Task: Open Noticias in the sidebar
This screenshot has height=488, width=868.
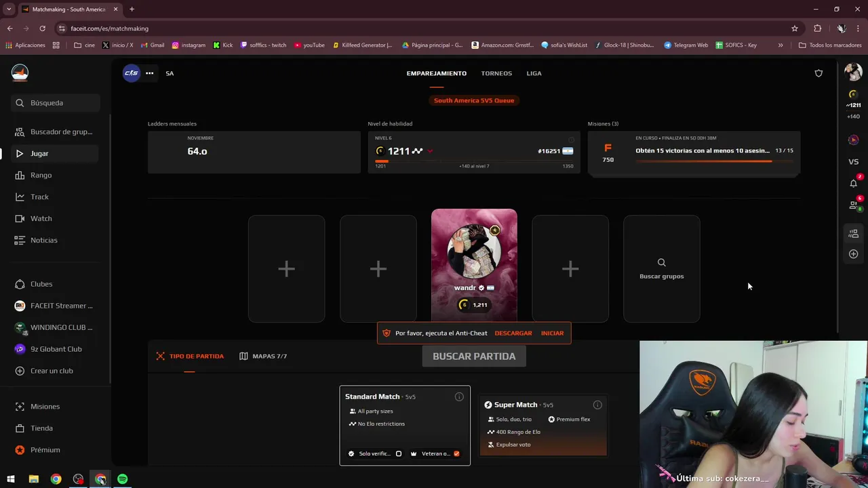Action: (56, 240)
